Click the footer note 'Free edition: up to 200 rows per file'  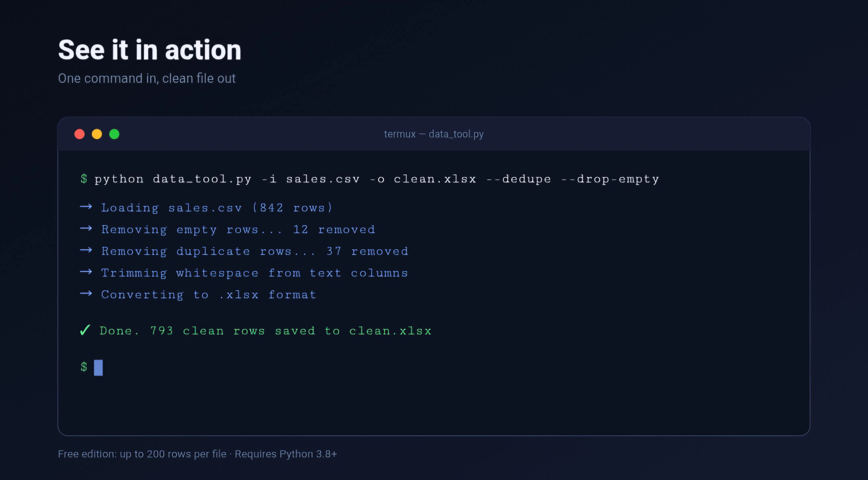pos(142,454)
